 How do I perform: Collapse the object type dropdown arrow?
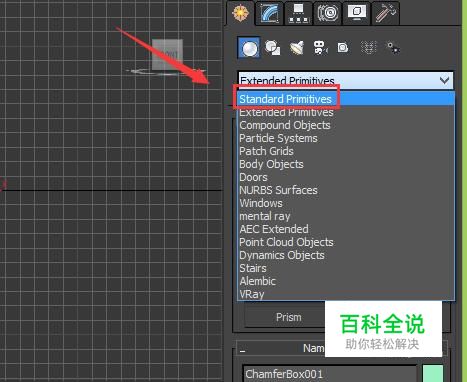(444, 80)
